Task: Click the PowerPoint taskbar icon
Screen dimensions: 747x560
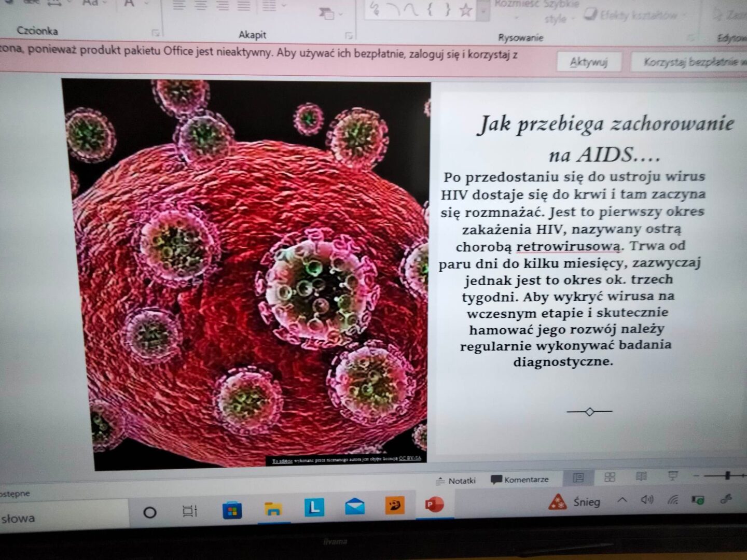Action: pos(434,505)
